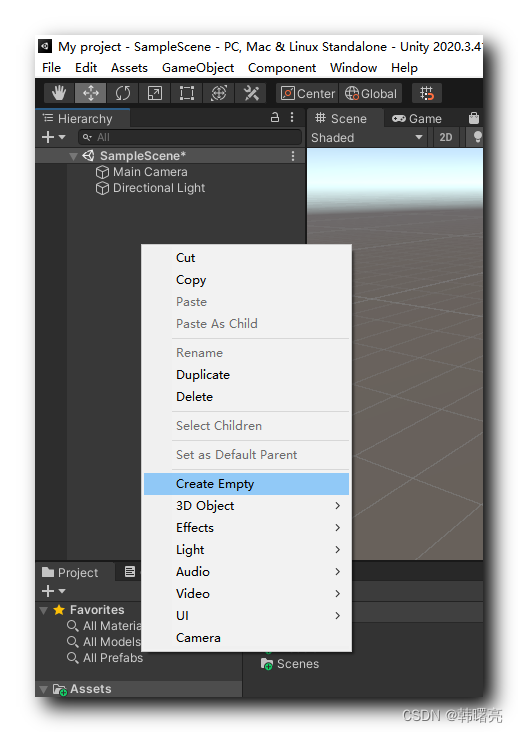This screenshot has width=518, height=732.
Task: Click the Hierarchy search field
Action: pos(190,137)
